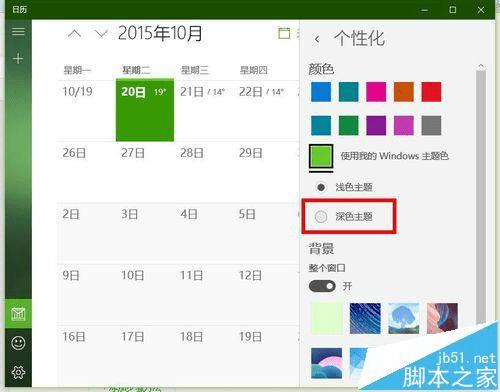This screenshot has width=500, height=392.
Task: Open the hamburger navigation menu
Action: tap(18, 32)
